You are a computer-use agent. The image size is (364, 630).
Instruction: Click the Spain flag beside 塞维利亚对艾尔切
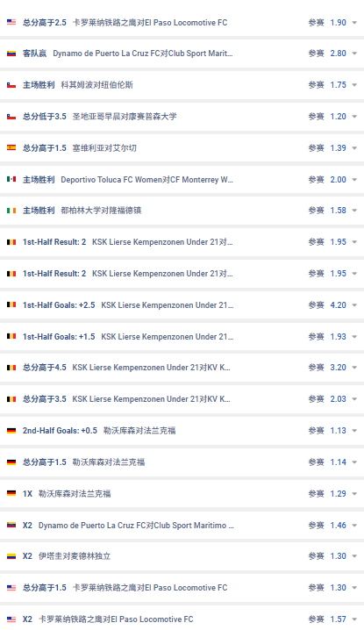pyautogui.click(x=11, y=148)
